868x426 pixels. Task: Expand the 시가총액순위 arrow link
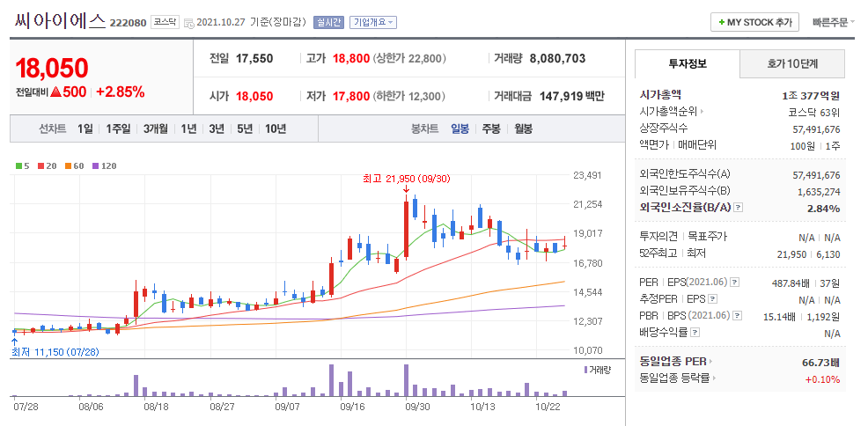[x=702, y=113]
